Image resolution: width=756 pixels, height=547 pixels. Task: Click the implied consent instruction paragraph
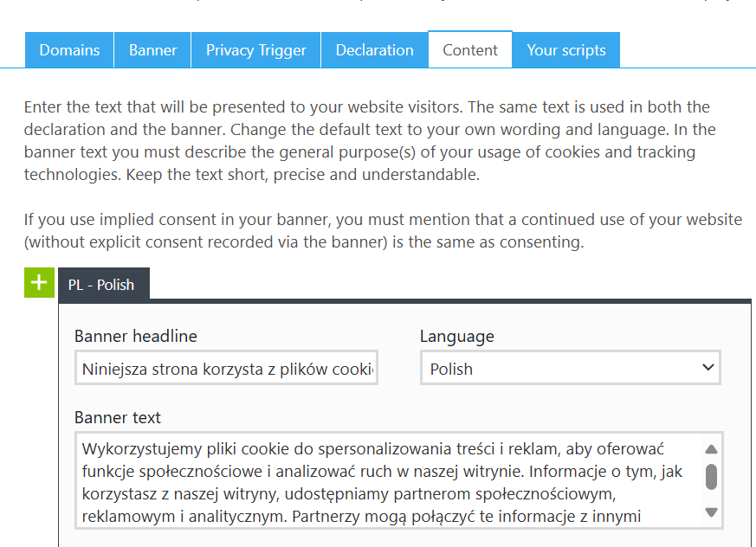tap(383, 230)
